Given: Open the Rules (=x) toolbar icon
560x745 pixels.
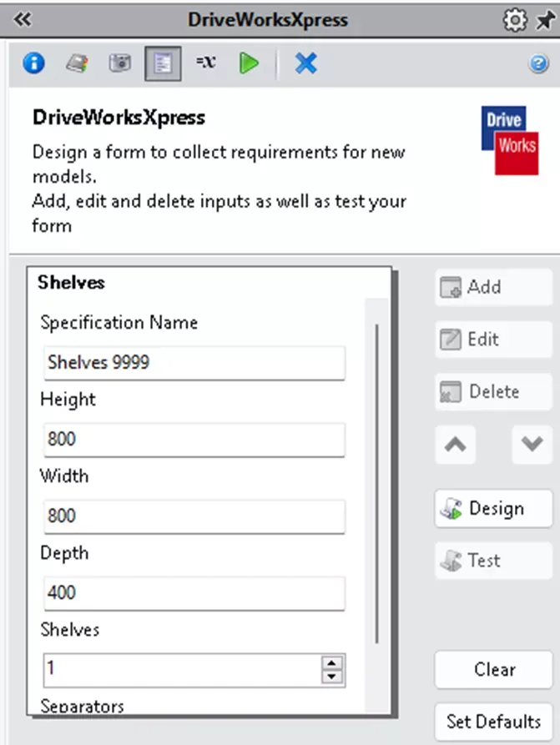Looking at the screenshot, I should click(206, 62).
